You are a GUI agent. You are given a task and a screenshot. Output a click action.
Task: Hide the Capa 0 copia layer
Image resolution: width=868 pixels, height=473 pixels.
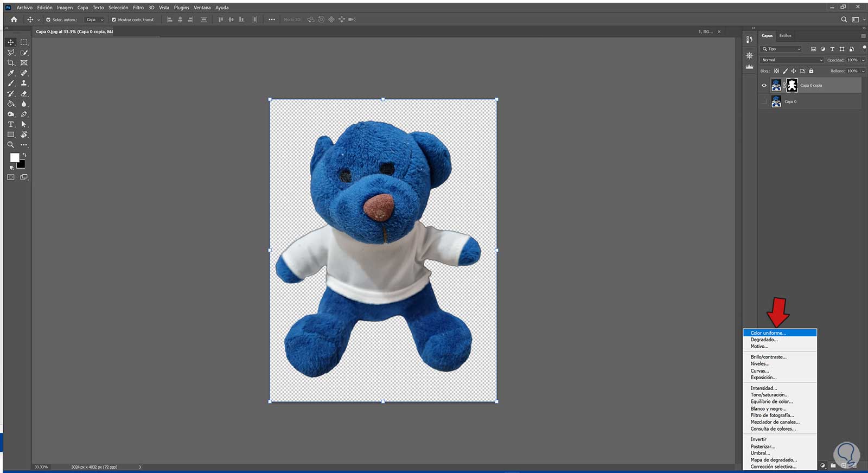(x=764, y=85)
